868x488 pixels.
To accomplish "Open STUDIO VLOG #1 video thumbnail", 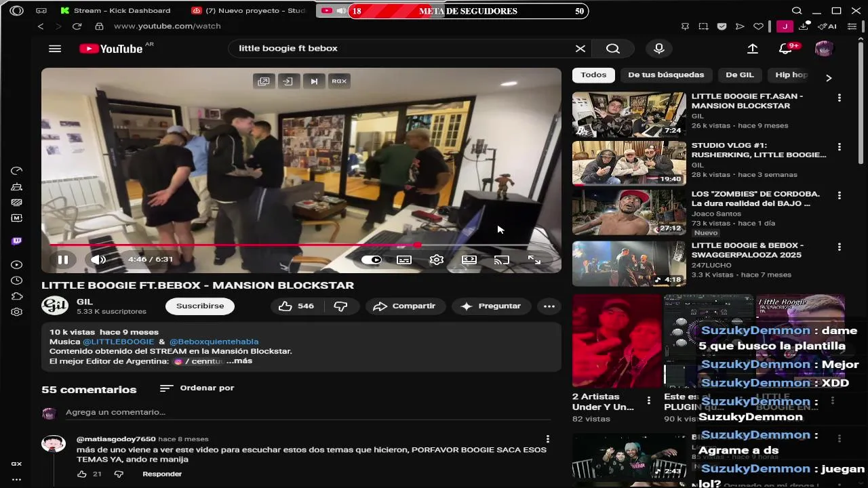I will (x=629, y=163).
